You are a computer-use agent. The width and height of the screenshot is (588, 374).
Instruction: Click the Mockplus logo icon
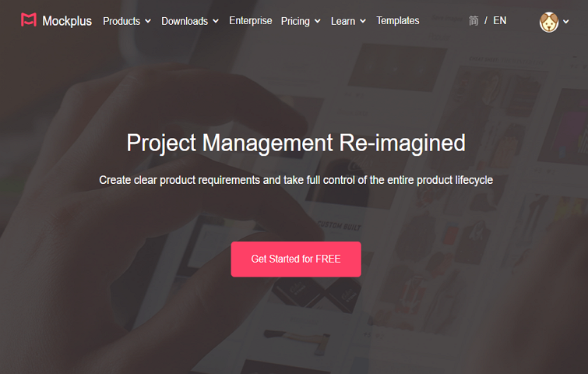29,20
